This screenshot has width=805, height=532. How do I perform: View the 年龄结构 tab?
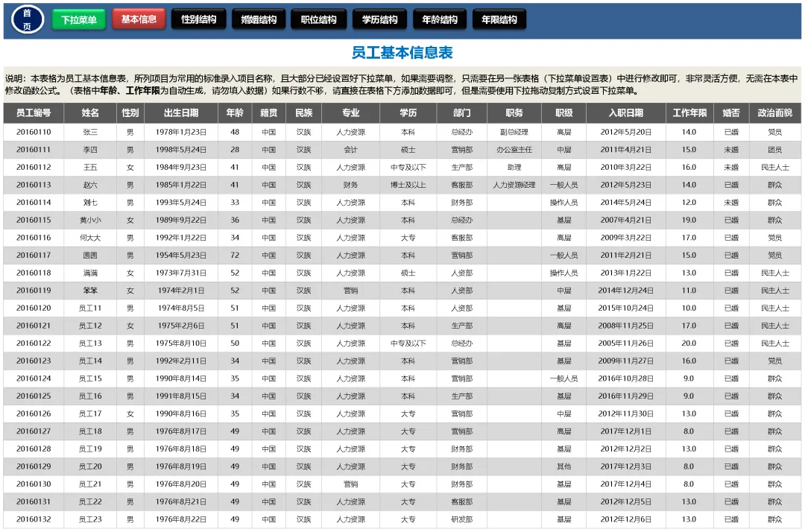click(x=440, y=19)
